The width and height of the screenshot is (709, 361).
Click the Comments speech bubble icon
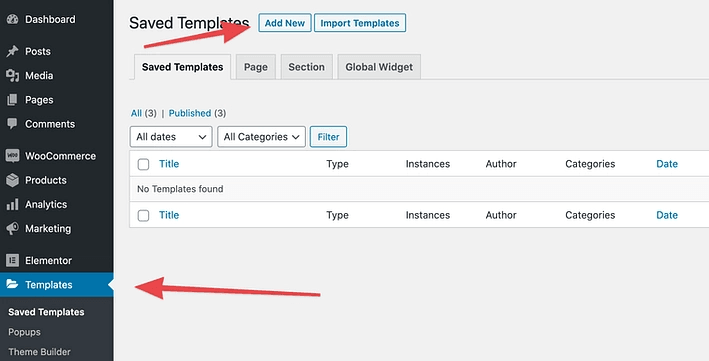click(x=12, y=124)
